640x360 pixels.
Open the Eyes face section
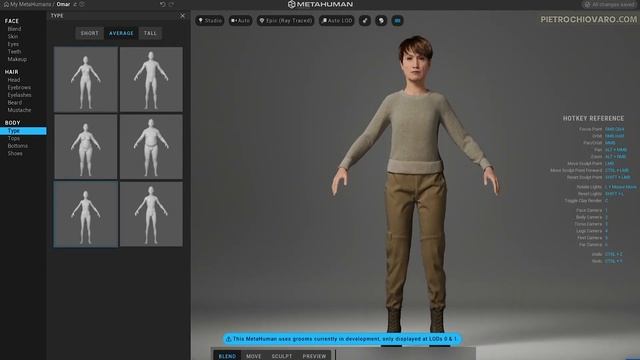pos(13,44)
